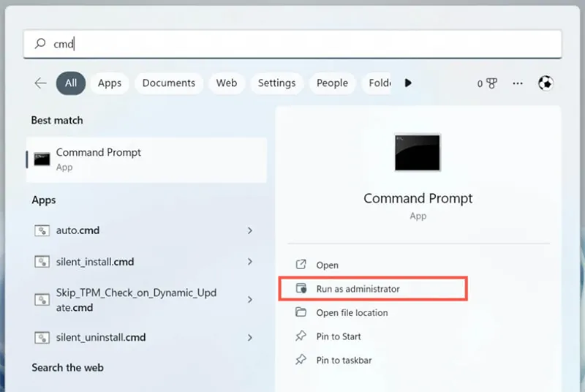Click the silent_install.cmd file icon

(42, 262)
